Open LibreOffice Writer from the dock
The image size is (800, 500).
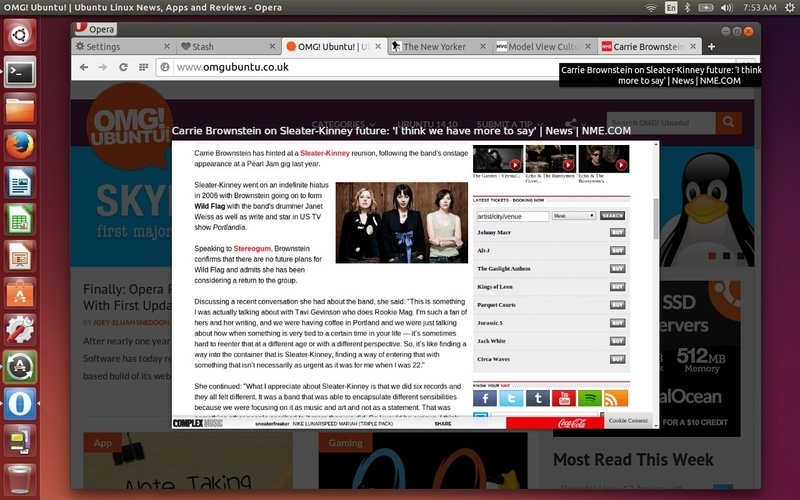[x=20, y=183]
